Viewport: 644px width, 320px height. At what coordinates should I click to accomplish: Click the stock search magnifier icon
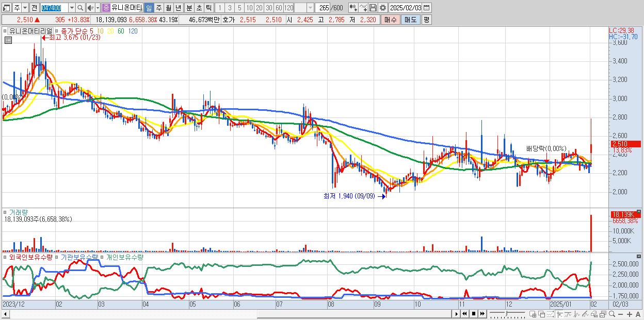81,8
